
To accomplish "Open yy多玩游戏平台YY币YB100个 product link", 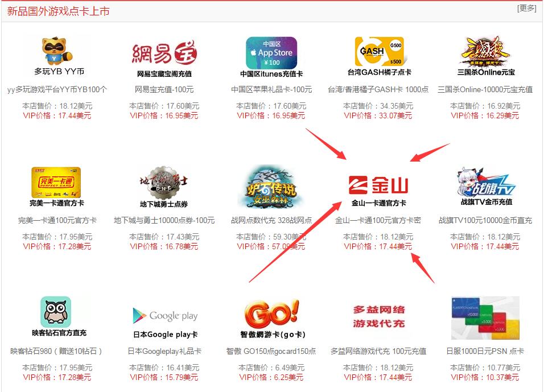I will (x=57, y=89).
